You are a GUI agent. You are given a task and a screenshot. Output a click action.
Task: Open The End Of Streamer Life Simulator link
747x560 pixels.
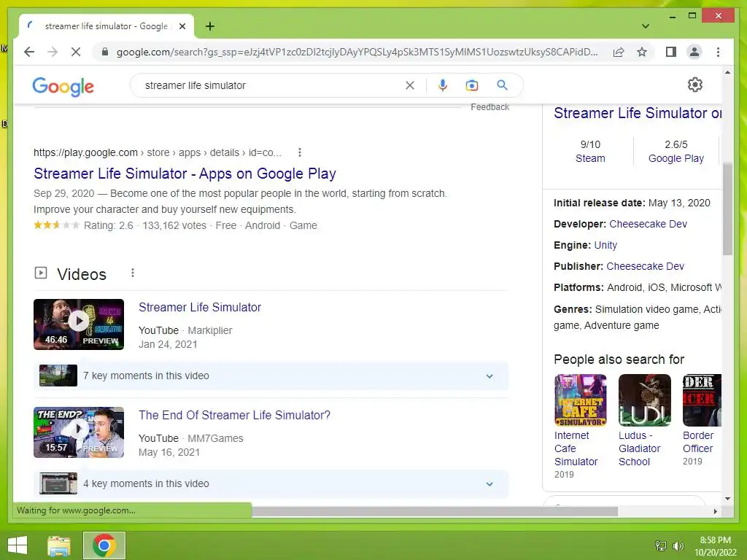pos(234,415)
